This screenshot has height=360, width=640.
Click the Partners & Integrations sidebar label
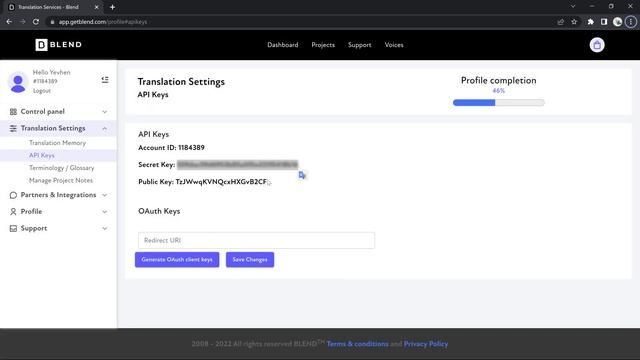58,195
